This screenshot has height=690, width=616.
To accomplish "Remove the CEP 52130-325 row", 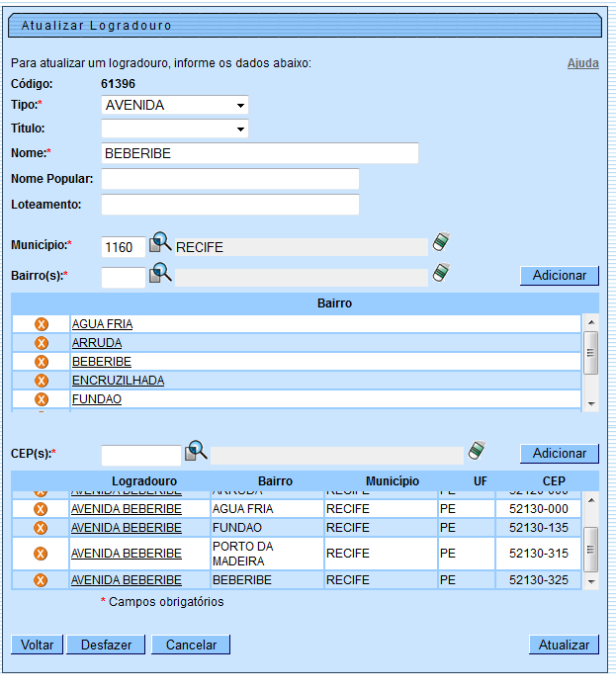I will 41,580.
